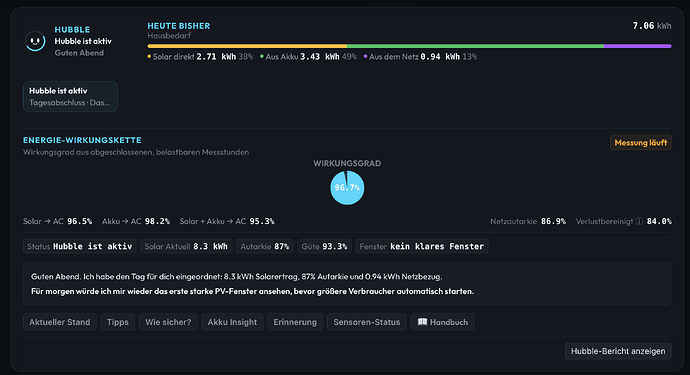Click the Aus dem Netz 0.94 kWh legend
690x375 pixels.
(x=420, y=57)
